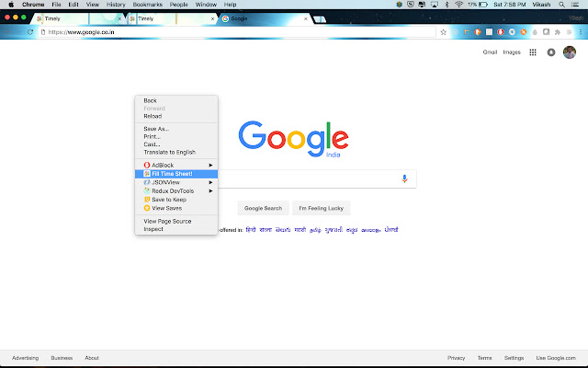The height and width of the screenshot is (368, 588).
Task: Click the URL address bar field
Action: tap(230, 32)
